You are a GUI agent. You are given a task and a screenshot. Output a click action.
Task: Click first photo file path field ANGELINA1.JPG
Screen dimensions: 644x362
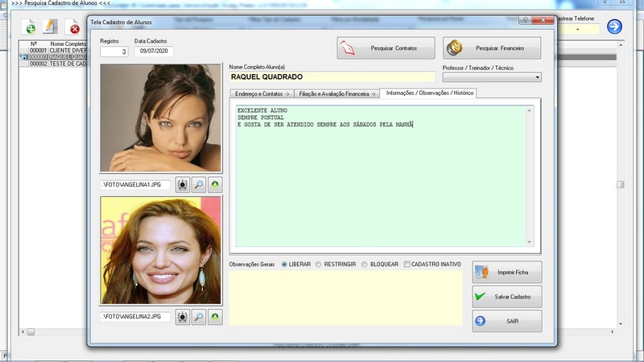click(x=135, y=185)
